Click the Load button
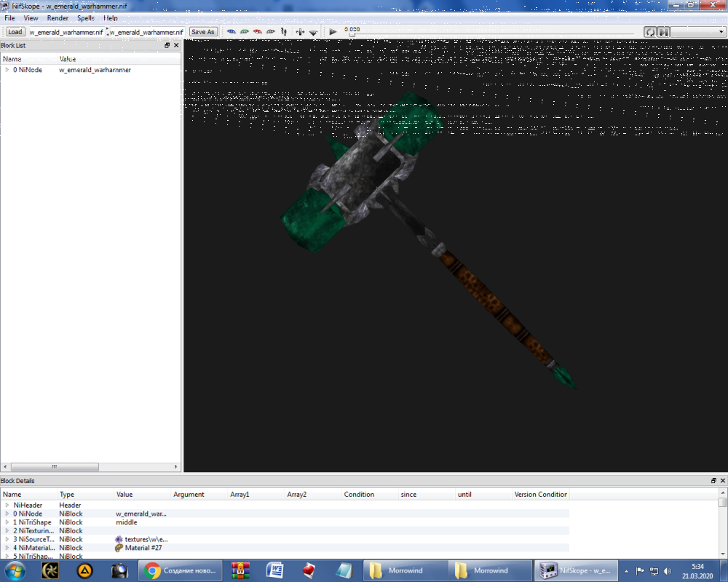This screenshot has height=582, width=728. click(x=15, y=32)
